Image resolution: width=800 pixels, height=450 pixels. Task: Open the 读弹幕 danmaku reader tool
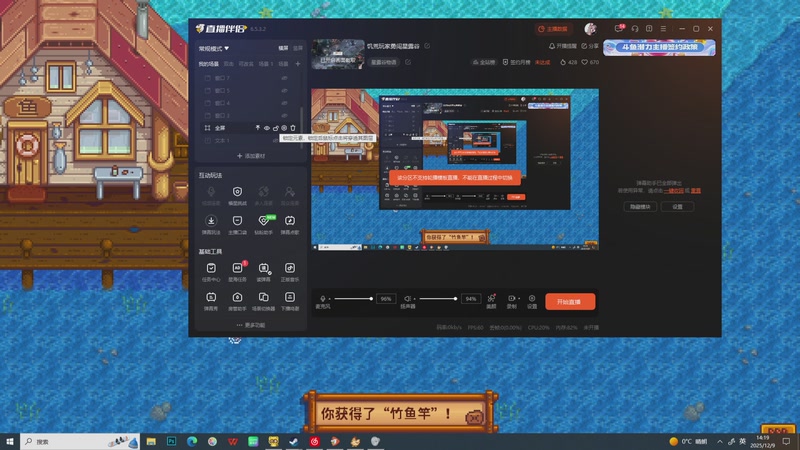[263, 272]
